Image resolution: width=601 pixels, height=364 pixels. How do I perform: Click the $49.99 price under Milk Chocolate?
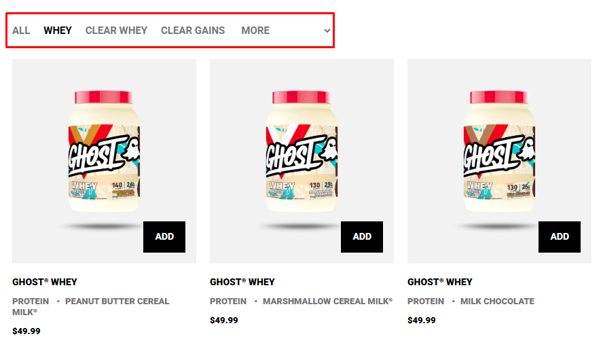point(422,321)
